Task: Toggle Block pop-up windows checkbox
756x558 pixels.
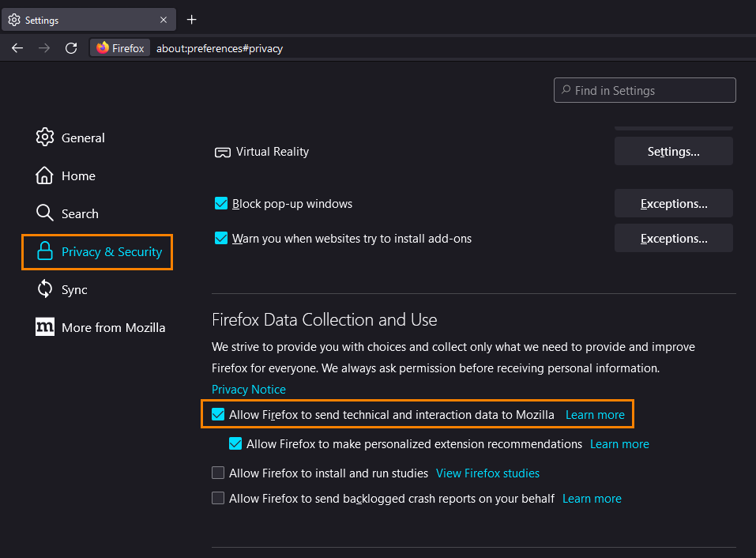Action: point(221,204)
